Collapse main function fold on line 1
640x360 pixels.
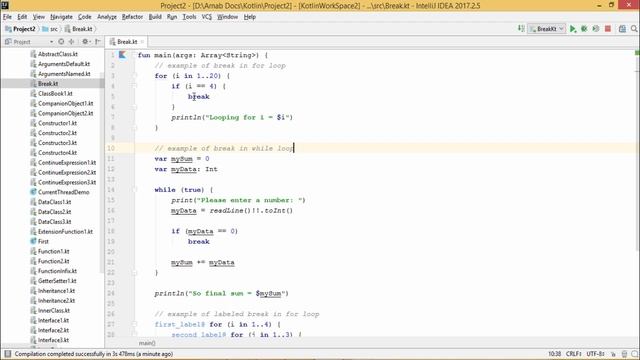click(134, 55)
